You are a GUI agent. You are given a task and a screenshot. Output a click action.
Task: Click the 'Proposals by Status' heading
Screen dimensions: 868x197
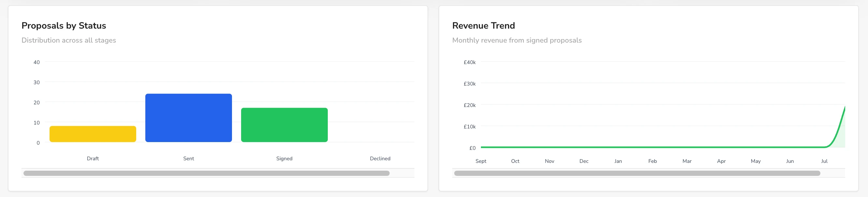point(64,26)
